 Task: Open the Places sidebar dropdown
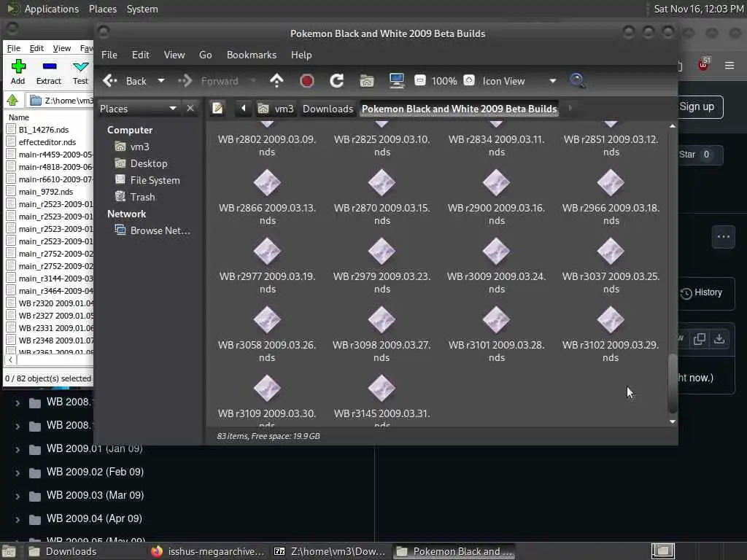[138, 109]
